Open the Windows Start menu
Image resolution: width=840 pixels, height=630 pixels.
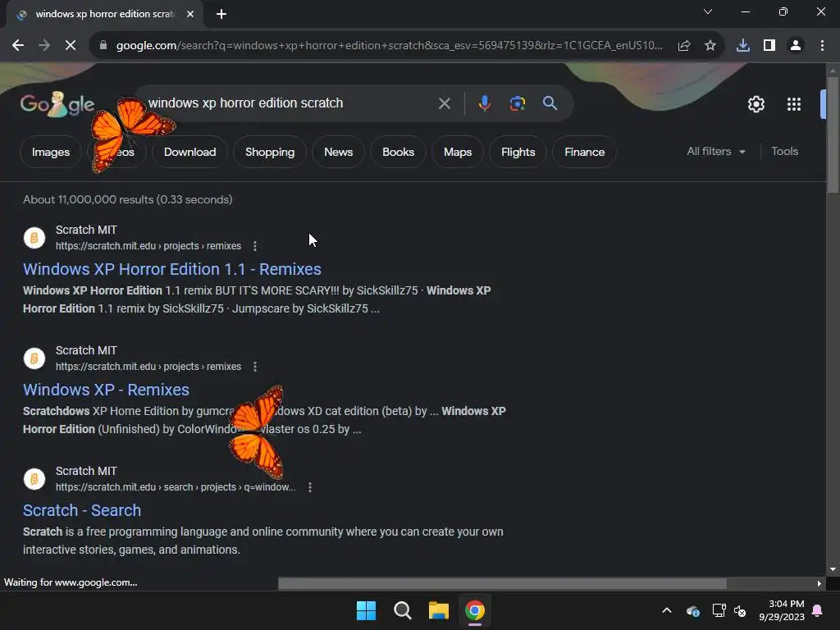tap(367, 610)
